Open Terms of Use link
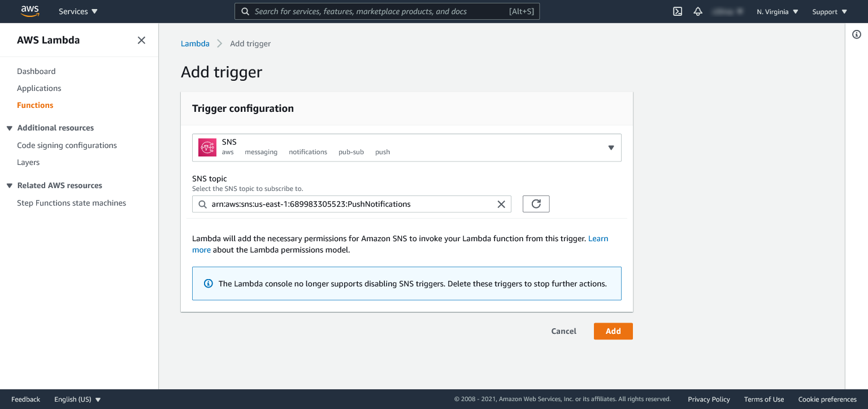The image size is (868, 409). tap(764, 399)
